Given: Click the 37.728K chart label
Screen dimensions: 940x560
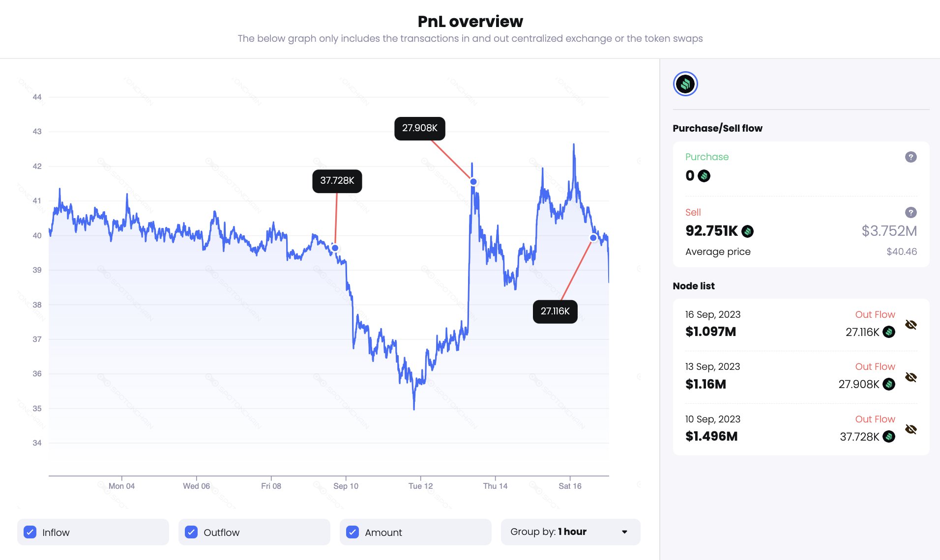Looking at the screenshot, I should tap(337, 181).
